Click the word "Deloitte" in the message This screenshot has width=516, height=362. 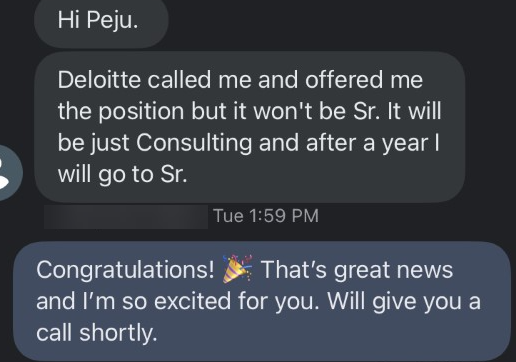pyautogui.click(x=99, y=80)
